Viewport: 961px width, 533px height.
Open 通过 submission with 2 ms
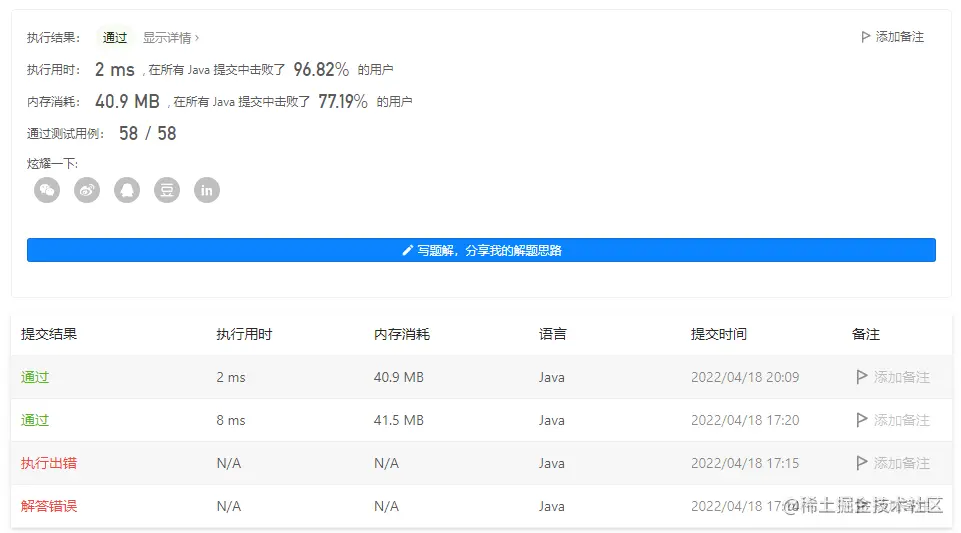click(x=35, y=377)
